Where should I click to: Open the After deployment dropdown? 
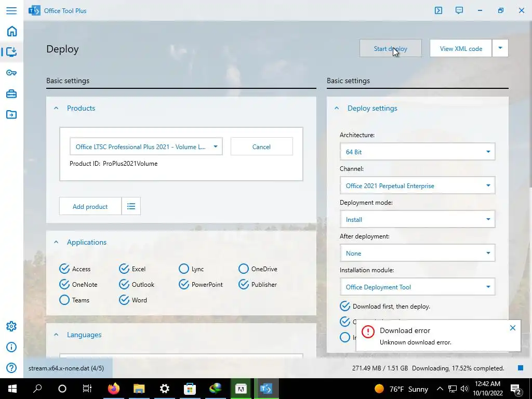[417, 253]
